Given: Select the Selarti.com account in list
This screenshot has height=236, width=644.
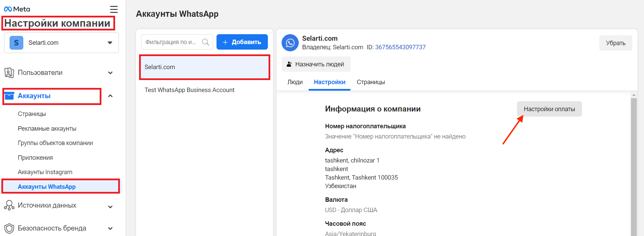Looking at the screenshot, I should (x=205, y=67).
